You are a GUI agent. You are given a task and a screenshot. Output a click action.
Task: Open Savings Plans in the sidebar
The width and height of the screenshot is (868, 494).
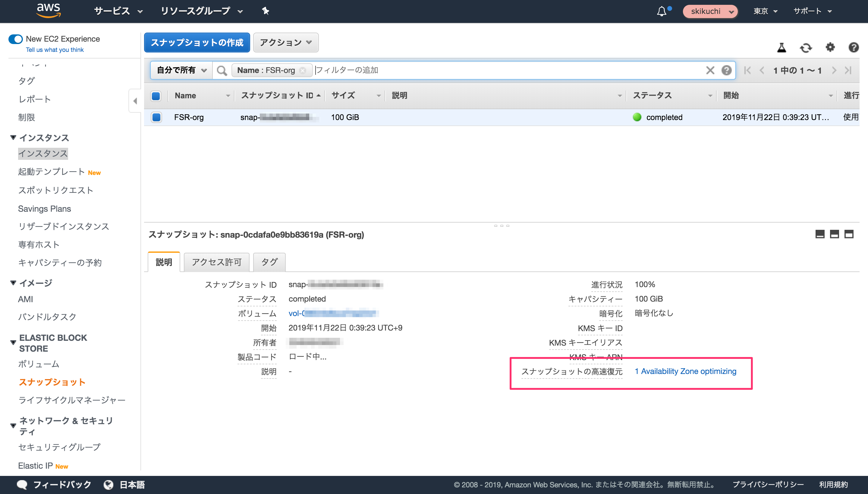(44, 209)
